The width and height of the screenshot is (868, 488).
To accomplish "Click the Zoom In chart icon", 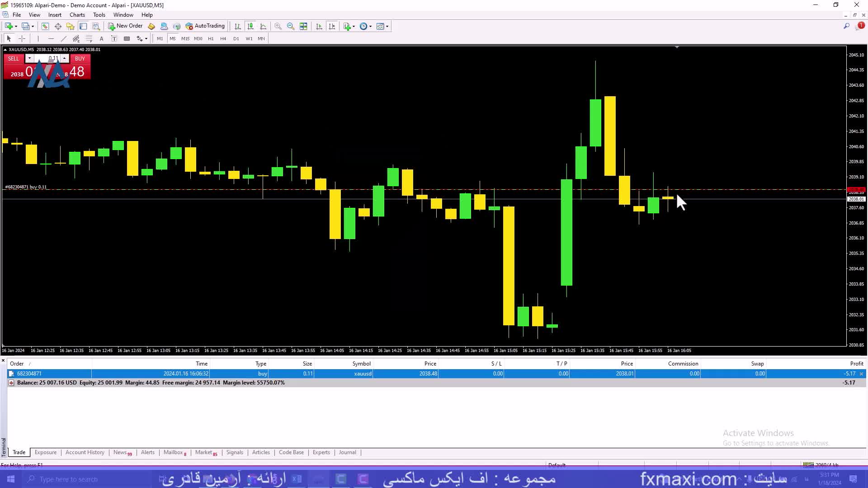I will [278, 26].
